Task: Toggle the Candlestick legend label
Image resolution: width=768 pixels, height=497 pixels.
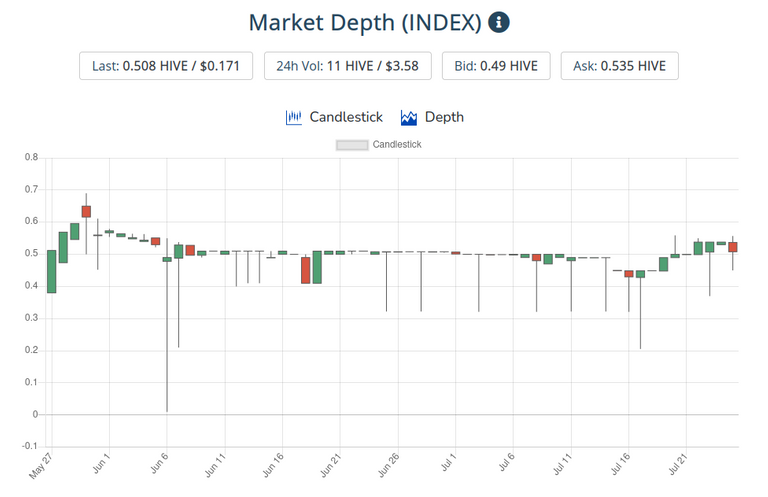Action: tap(397, 144)
